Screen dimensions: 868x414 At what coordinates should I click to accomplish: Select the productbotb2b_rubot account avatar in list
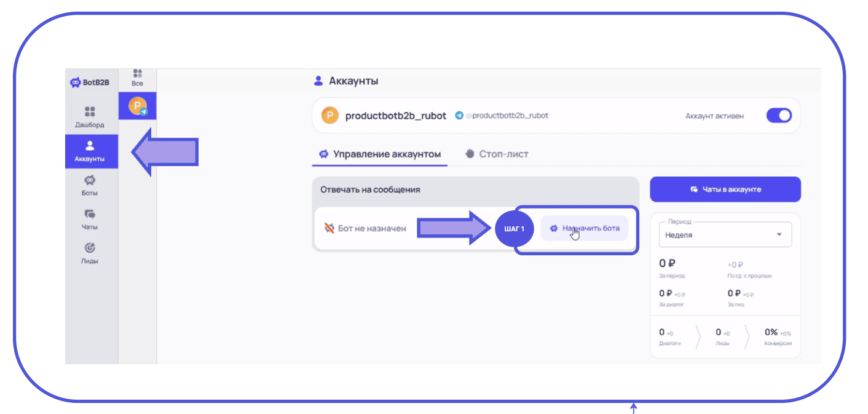coord(138,106)
